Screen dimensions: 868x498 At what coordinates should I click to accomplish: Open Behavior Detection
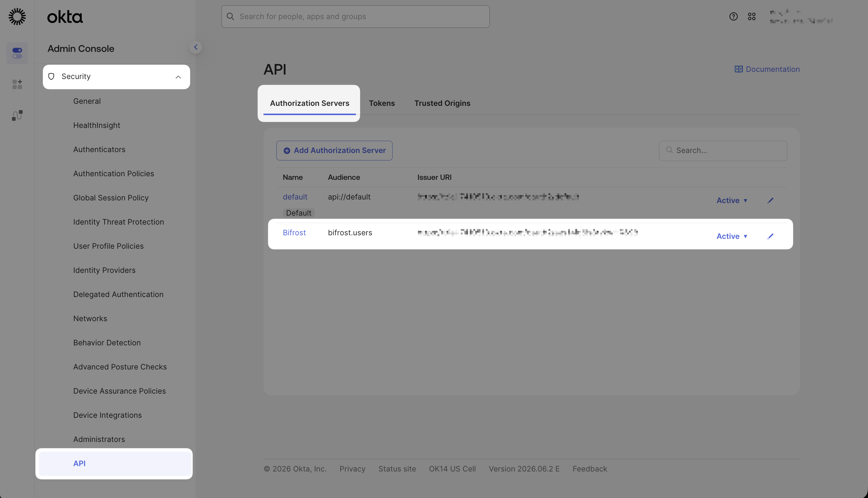(x=107, y=343)
